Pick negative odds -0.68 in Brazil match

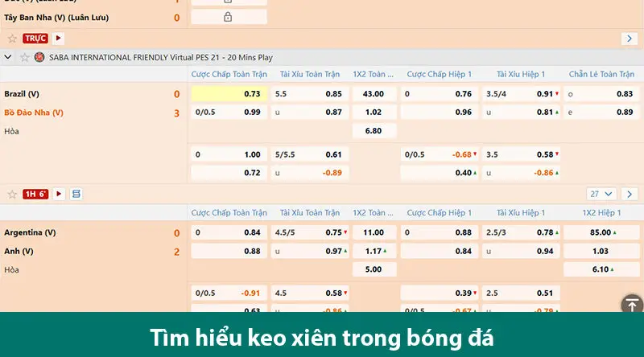440,154
